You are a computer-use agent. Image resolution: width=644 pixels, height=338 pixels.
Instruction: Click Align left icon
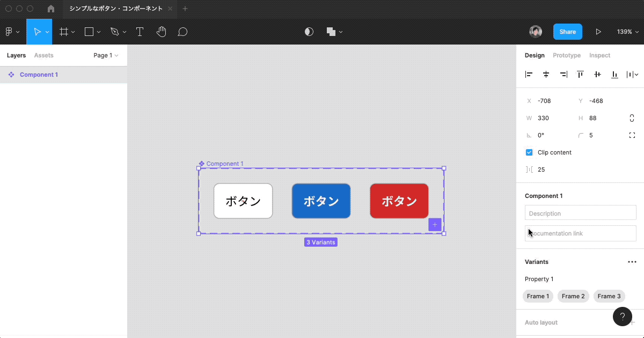point(529,75)
